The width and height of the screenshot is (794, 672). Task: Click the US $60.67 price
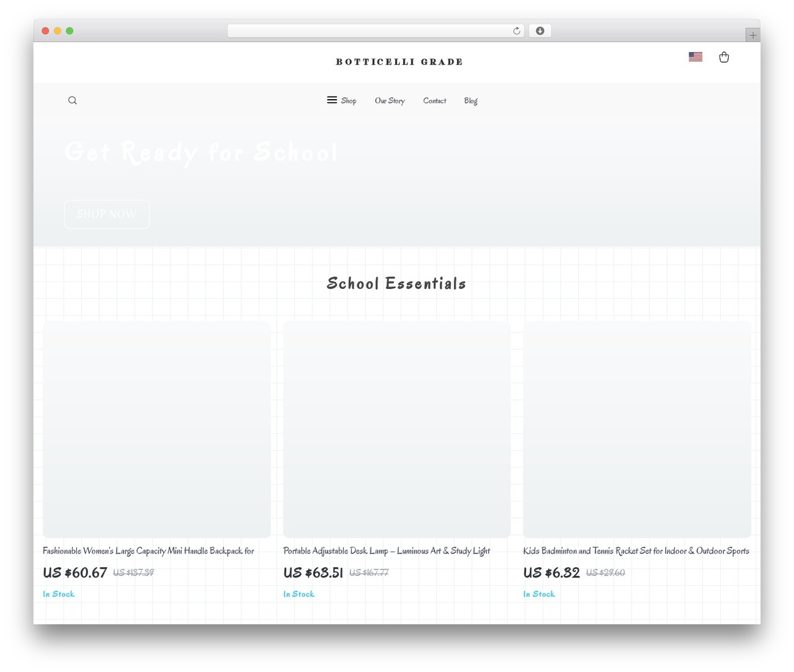pos(75,573)
